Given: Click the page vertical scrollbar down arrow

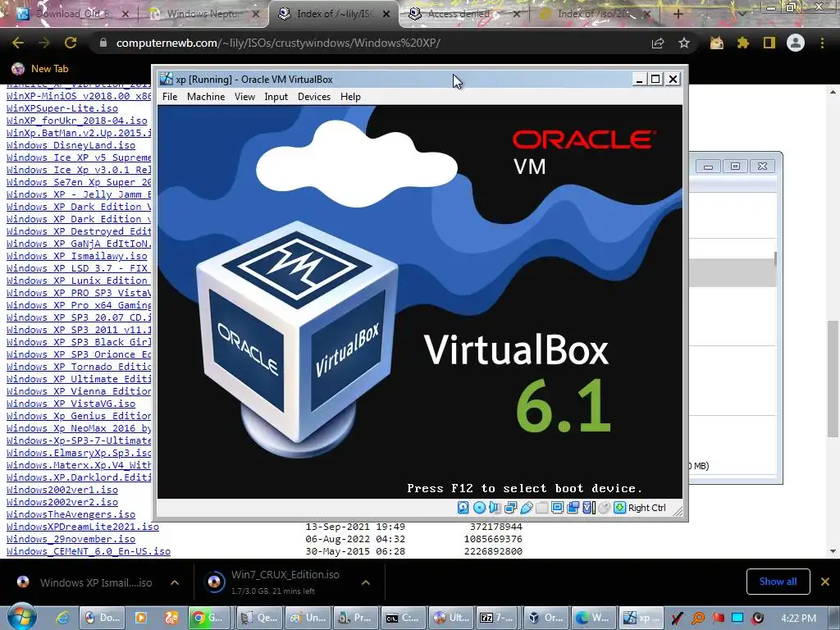Looking at the screenshot, I should pos(833,551).
